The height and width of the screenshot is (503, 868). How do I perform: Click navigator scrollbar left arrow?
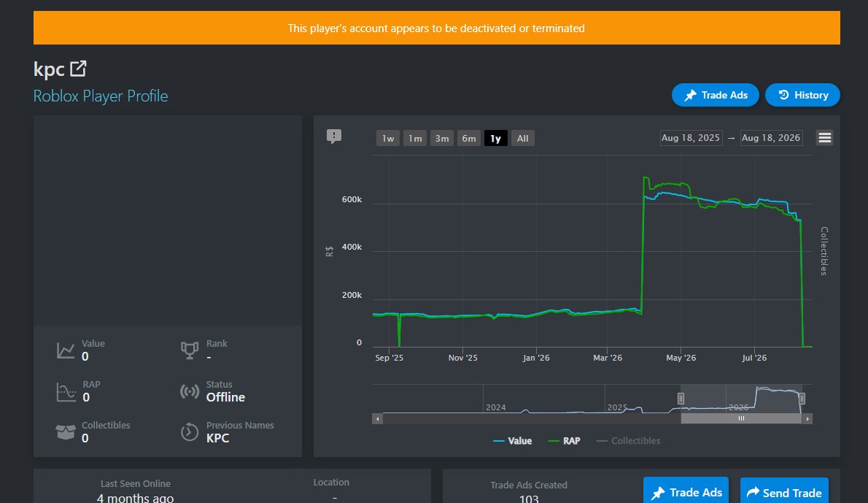[x=378, y=419]
